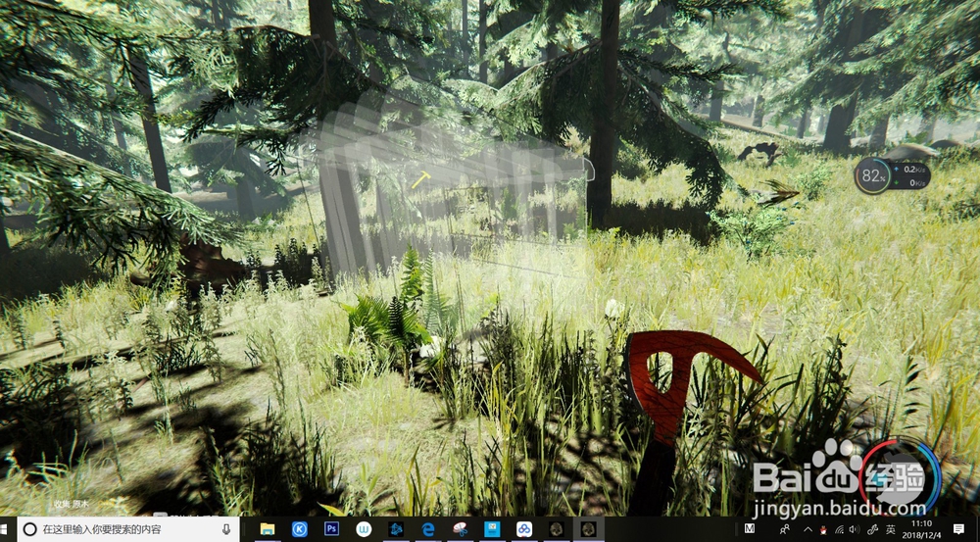Open the dark blue triangle app on the taskbar
This screenshot has height=542, width=980.
tap(396, 529)
